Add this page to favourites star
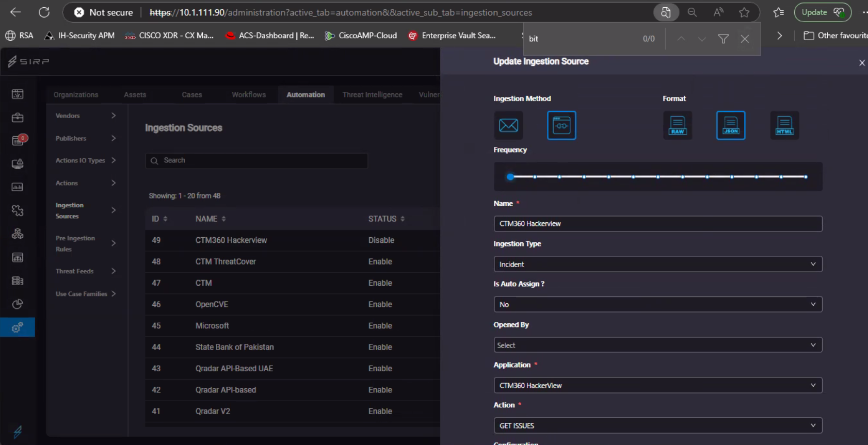Viewport: 868px width, 445px height. click(744, 12)
